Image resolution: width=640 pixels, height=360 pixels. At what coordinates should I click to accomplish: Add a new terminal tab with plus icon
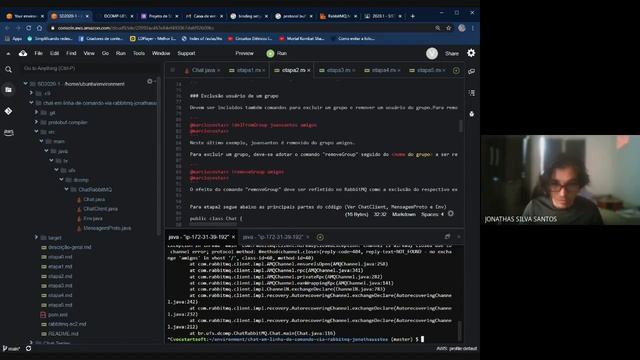[320, 237]
